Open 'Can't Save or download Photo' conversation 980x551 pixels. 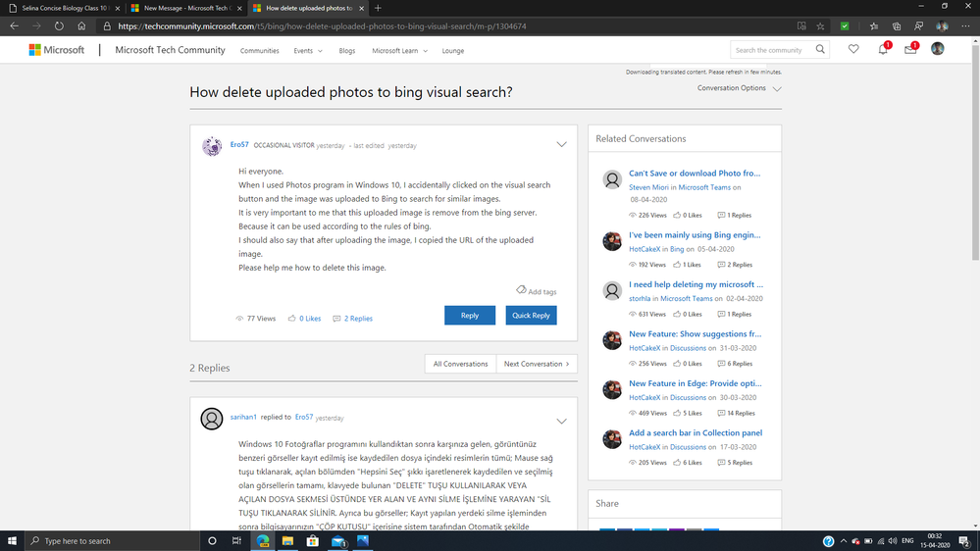[x=695, y=174]
